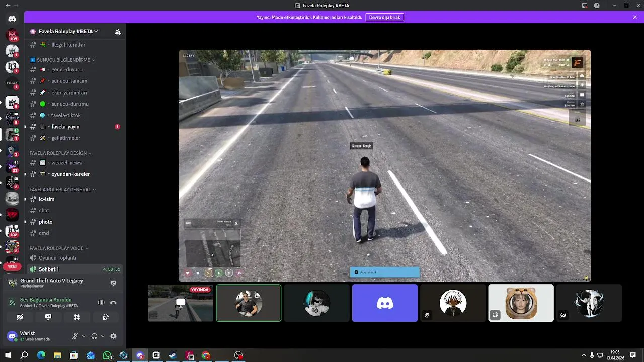Viewport: 644px width, 362px height.
Task: Open sunucu-durumu channel
Action: tap(75, 104)
